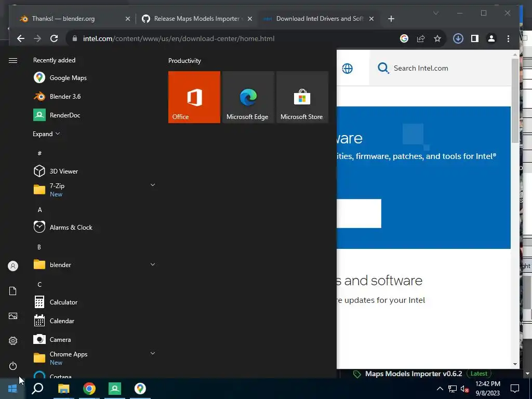Click letter group B header
The width and height of the screenshot is (532, 399).
click(x=39, y=247)
